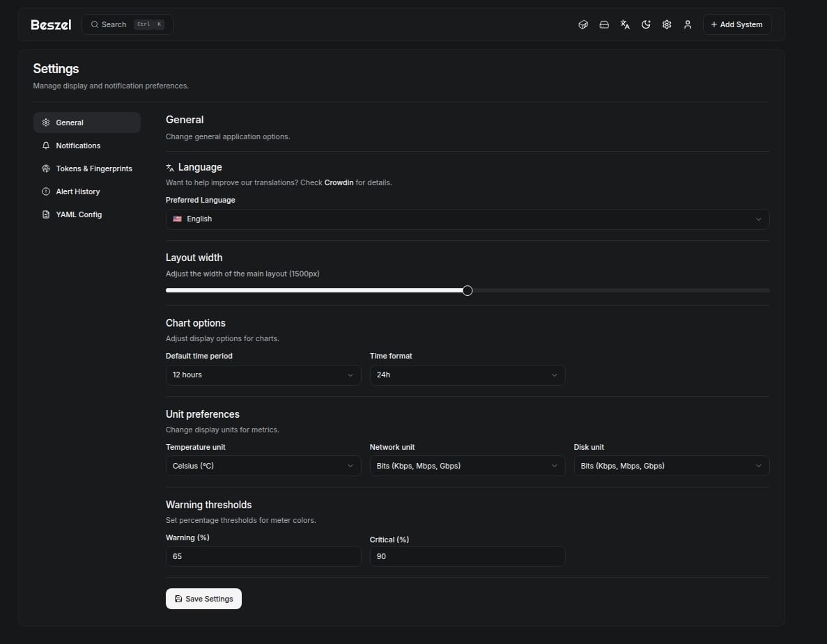Click the Search box in header

coord(127,24)
